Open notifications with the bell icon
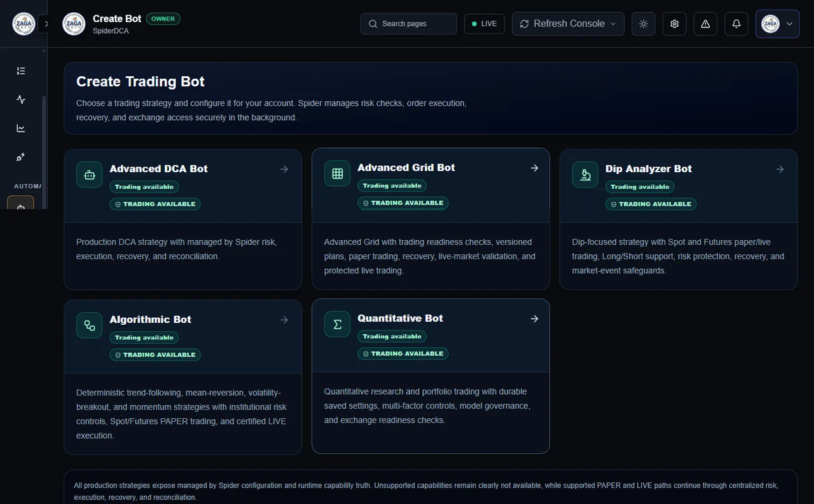814x504 pixels. pos(736,24)
